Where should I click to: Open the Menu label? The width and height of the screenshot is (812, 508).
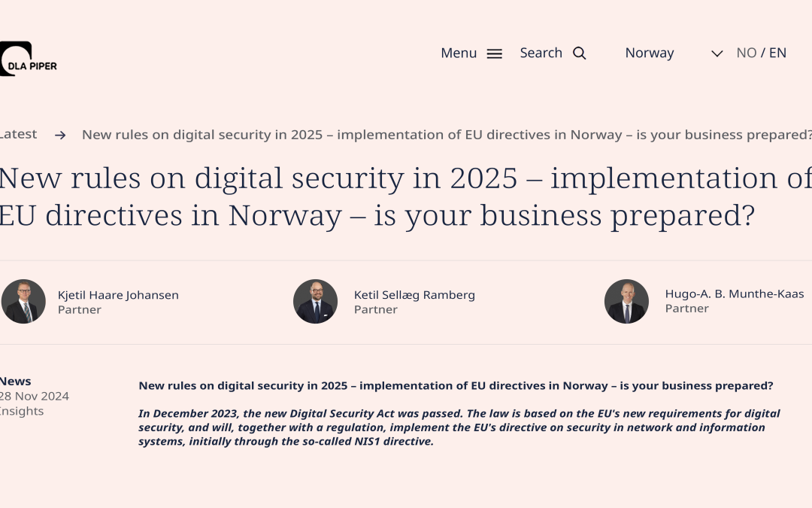click(x=459, y=53)
